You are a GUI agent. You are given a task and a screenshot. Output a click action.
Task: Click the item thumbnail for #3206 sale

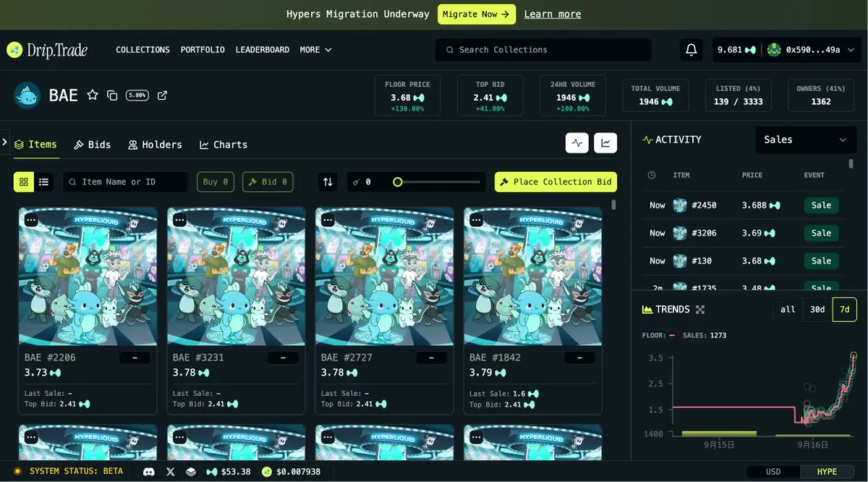(x=680, y=233)
